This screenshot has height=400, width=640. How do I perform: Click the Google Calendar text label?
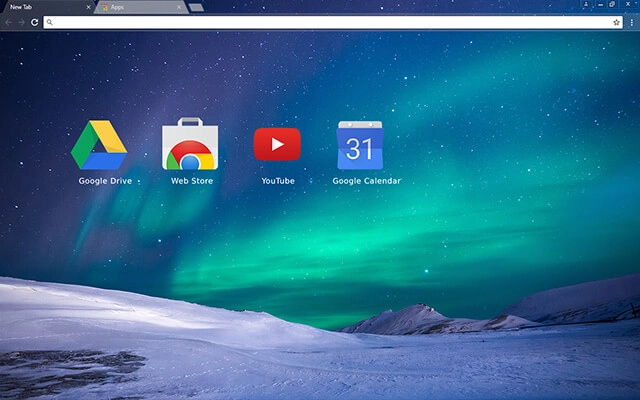pyautogui.click(x=367, y=181)
